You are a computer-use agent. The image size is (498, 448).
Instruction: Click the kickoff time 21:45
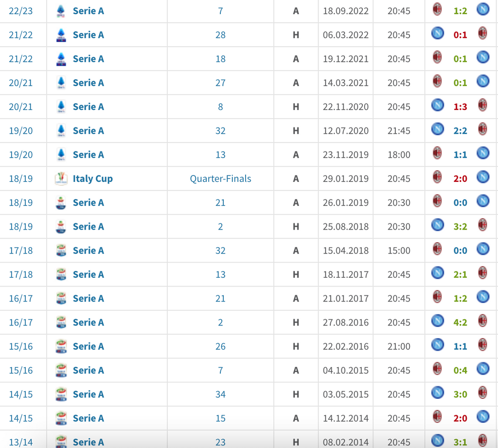pyautogui.click(x=399, y=131)
